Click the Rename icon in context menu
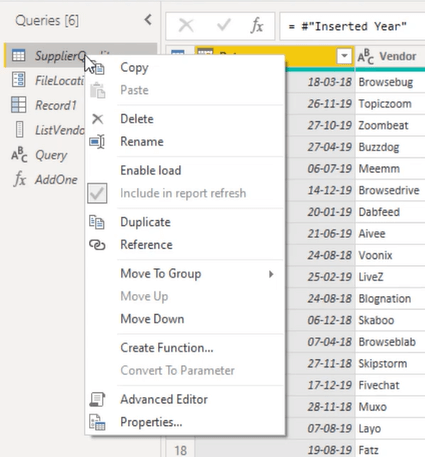The height and width of the screenshot is (457, 425). [x=97, y=142]
